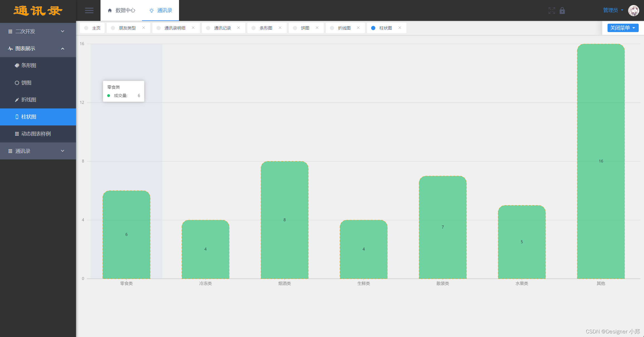Click the user avatar picture
The image size is (644, 337).
tap(633, 11)
